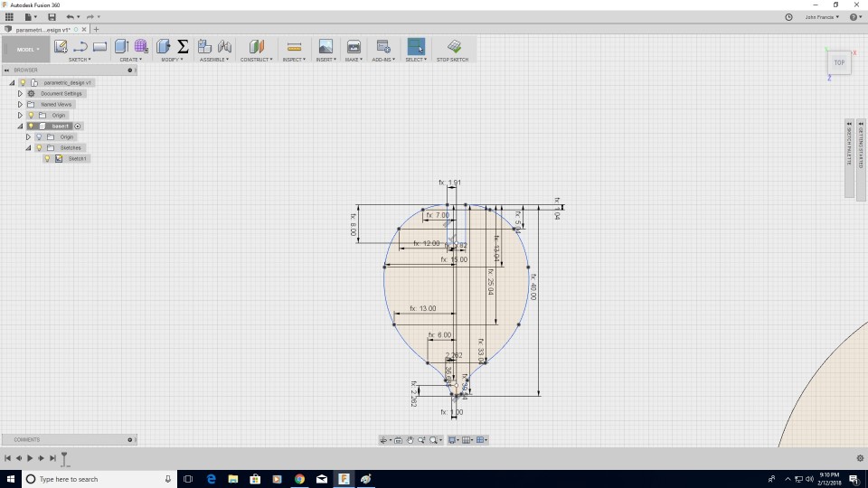Screen dimensions: 868x488
Task: Expand the top-level Origin folder
Action: click(20, 115)
